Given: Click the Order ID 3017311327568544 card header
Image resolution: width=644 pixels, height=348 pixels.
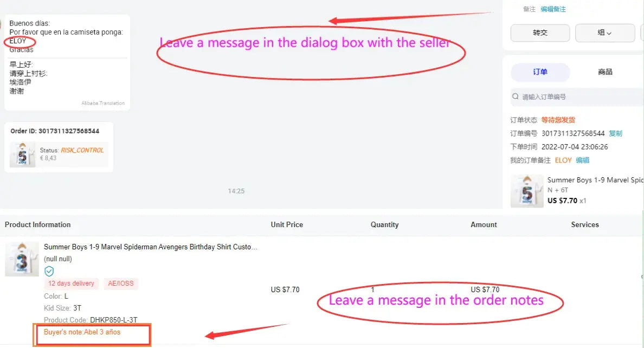Looking at the screenshot, I should click(55, 131).
